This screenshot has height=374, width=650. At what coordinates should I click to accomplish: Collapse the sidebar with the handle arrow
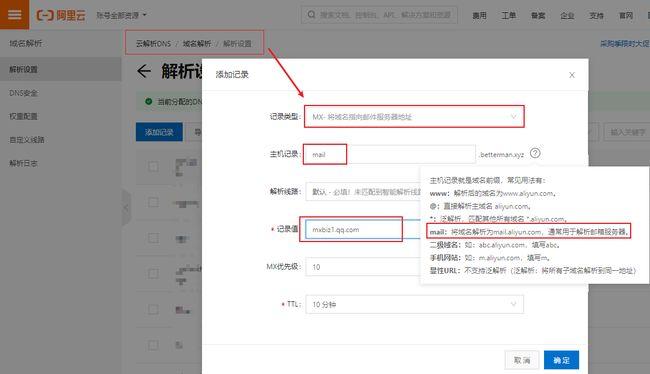click(x=126, y=207)
